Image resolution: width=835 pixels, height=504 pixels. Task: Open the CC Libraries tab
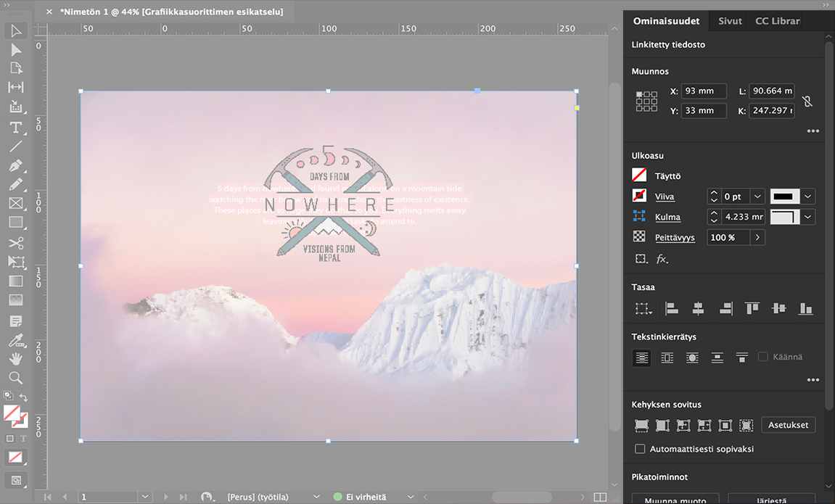777,21
